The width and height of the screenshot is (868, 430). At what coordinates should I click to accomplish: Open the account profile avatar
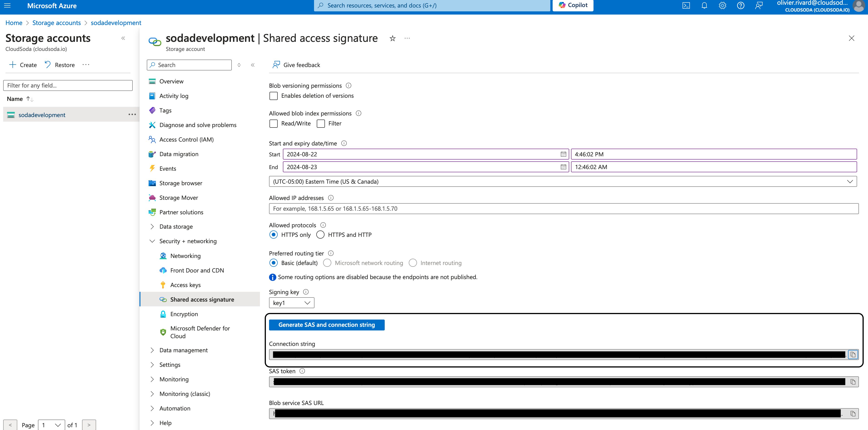[x=859, y=6]
